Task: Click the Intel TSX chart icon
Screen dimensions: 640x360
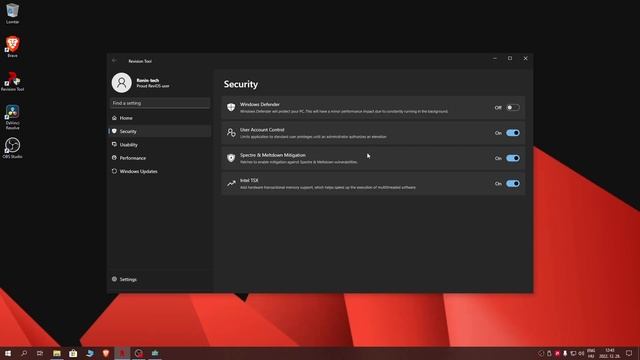Action: (x=231, y=183)
